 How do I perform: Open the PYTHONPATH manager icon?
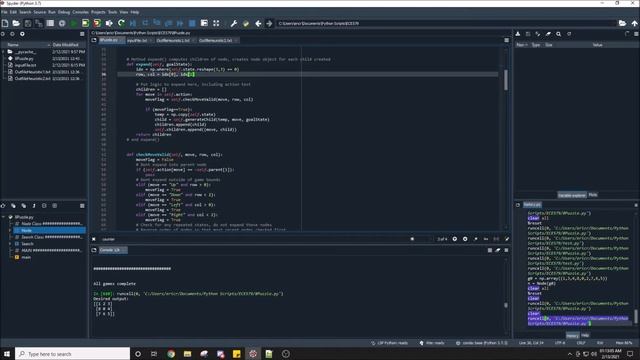pos(246,23)
